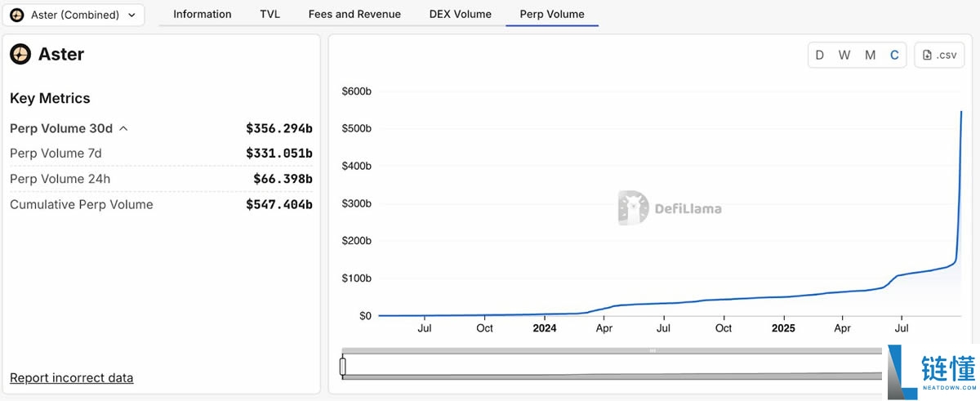Click the Aster logo beside the heading

pyautogui.click(x=20, y=55)
